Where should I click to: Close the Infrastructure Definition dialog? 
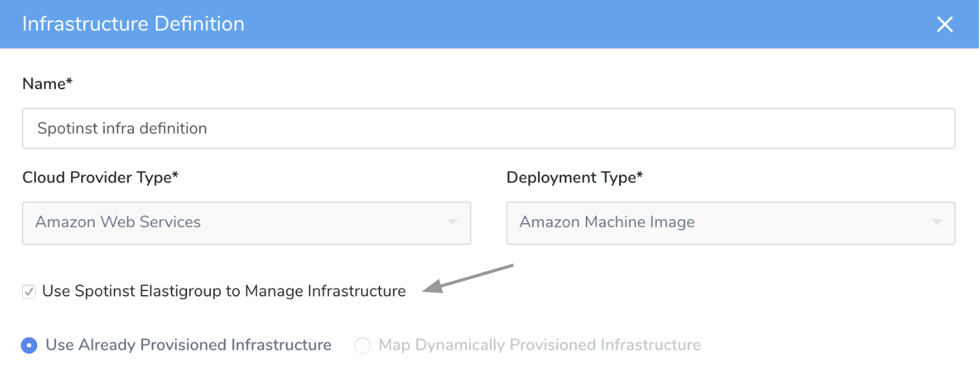tap(945, 25)
